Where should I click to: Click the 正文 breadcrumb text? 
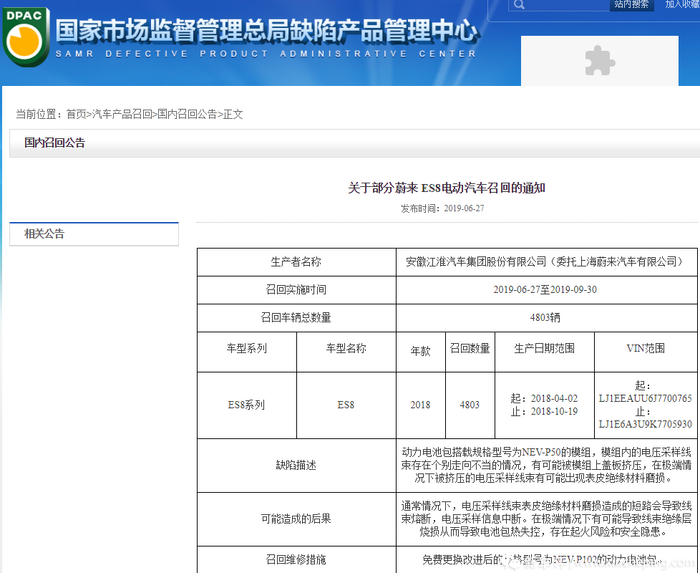233,114
